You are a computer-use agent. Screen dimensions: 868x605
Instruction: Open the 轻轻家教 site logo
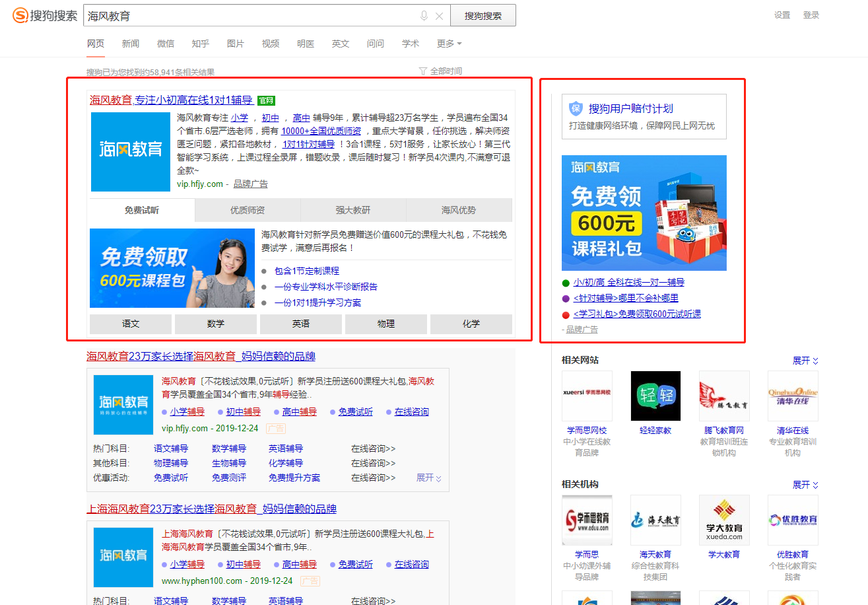[x=655, y=396]
